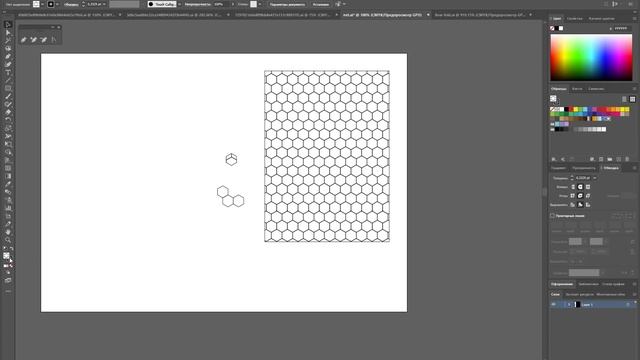Click Установки (Preferences) button
The width and height of the screenshot is (640, 360).
pos(321,4)
